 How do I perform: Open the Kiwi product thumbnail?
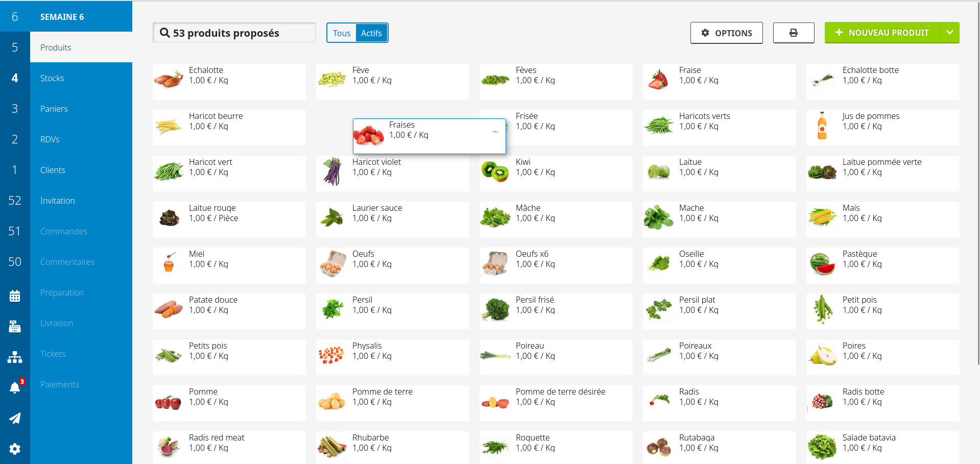pyautogui.click(x=495, y=172)
